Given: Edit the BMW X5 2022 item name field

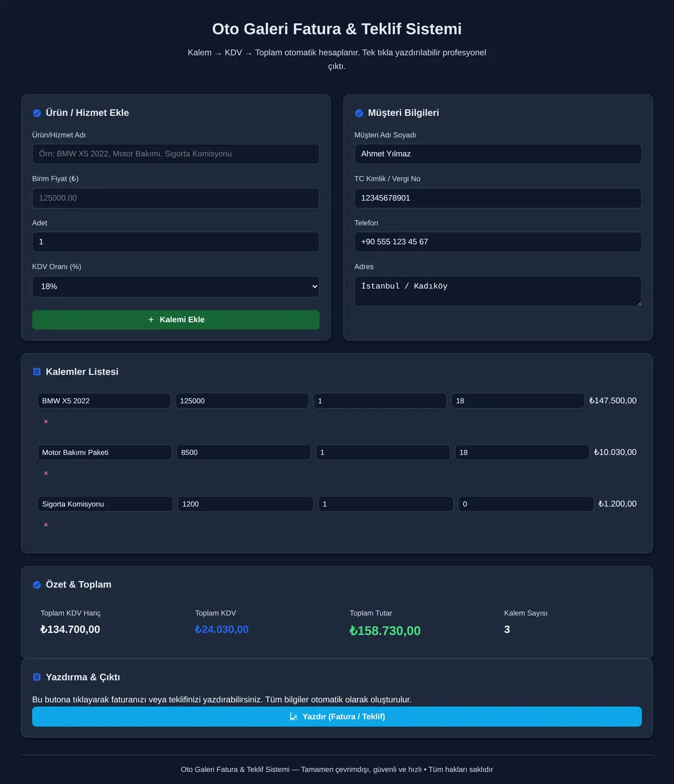Looking at the screenshot, I should [104, 400].
